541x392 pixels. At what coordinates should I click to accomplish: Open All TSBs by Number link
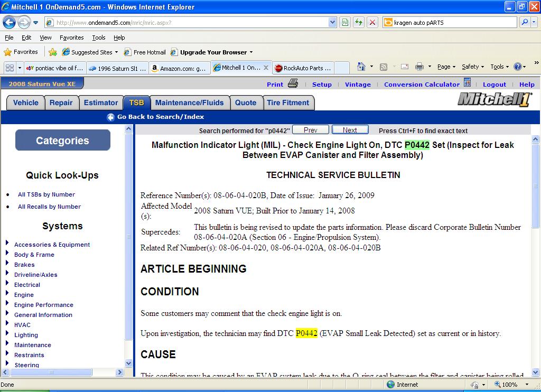coord(46,194)
